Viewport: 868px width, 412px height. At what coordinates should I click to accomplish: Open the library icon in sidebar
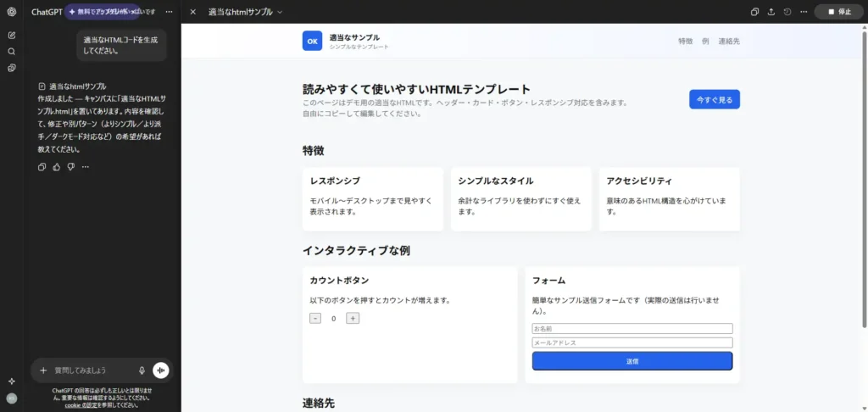click(12, 68)
